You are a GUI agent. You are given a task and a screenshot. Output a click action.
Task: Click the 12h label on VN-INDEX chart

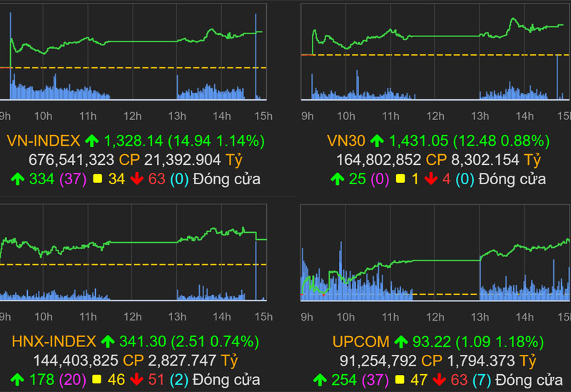point(133,116)
